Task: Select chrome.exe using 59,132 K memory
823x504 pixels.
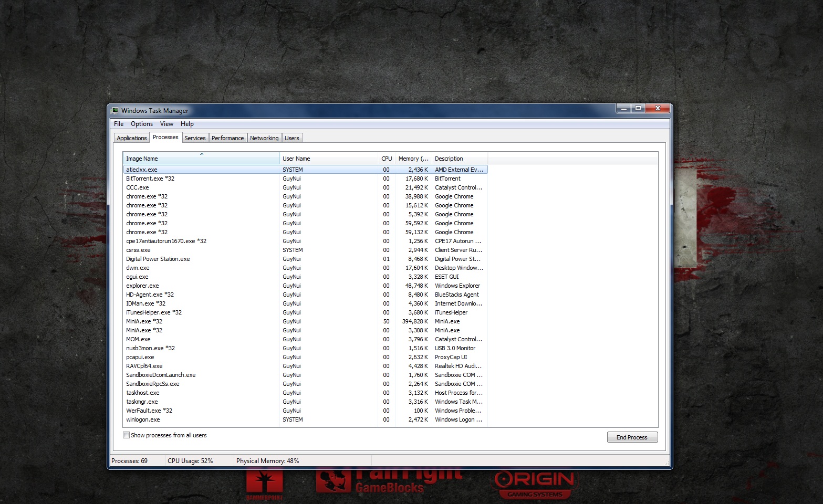Action: coord(306,232)
